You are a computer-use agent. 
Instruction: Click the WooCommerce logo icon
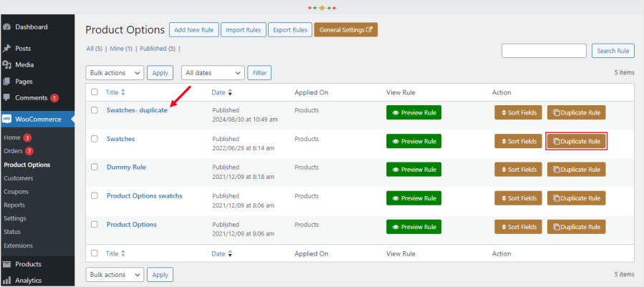point(6,119)
